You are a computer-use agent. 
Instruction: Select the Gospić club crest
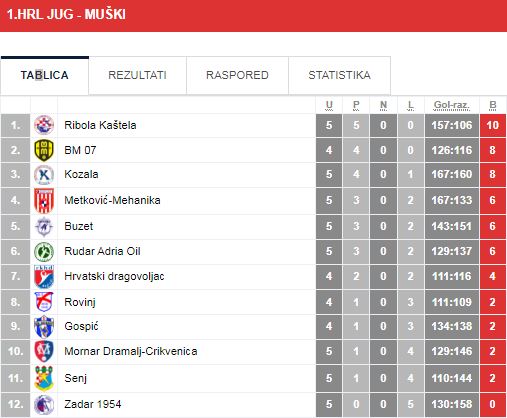(44, 326)
